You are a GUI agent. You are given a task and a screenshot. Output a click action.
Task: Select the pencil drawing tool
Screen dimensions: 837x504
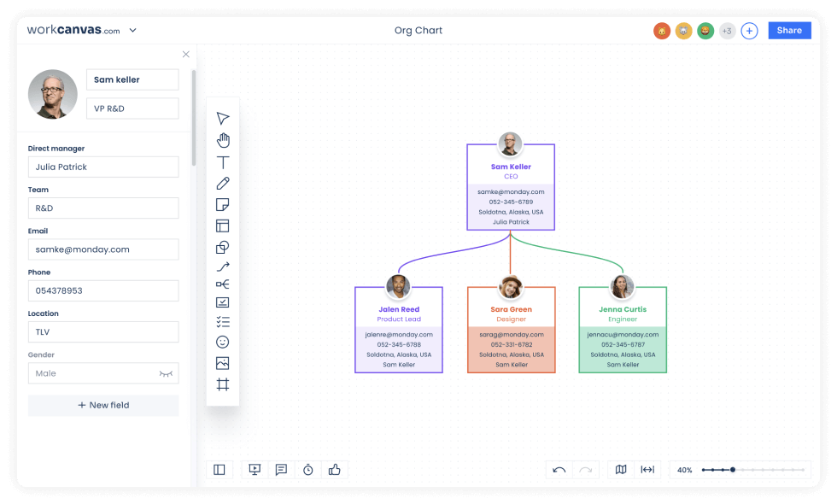[223, 183]
